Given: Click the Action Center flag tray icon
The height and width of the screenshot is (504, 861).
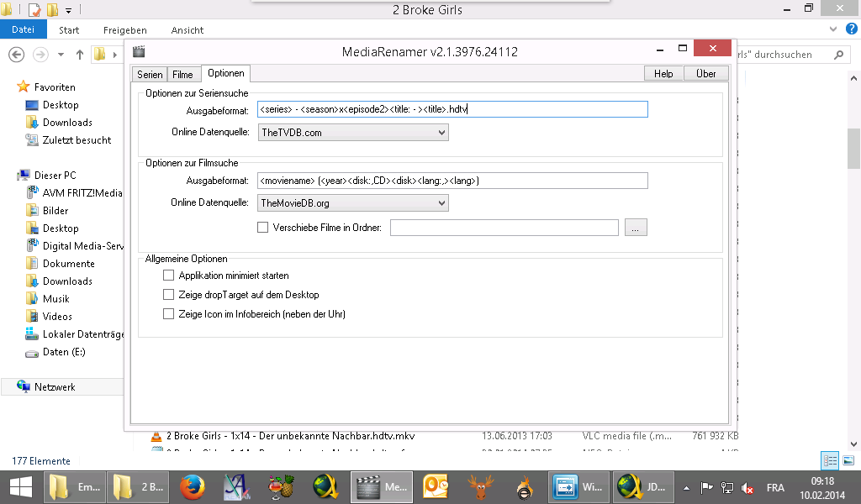Looking at the screenshot, I should (706, 487).
